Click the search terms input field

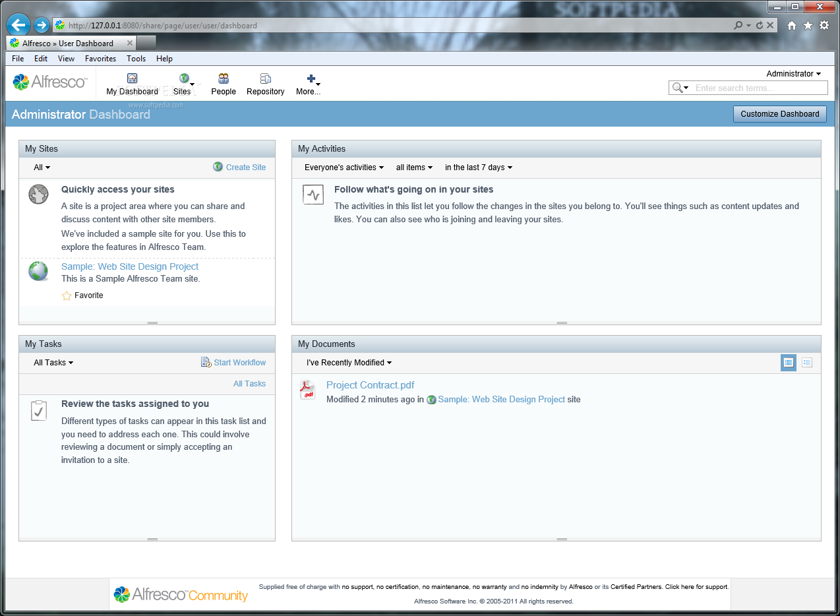tap(760, 88)
